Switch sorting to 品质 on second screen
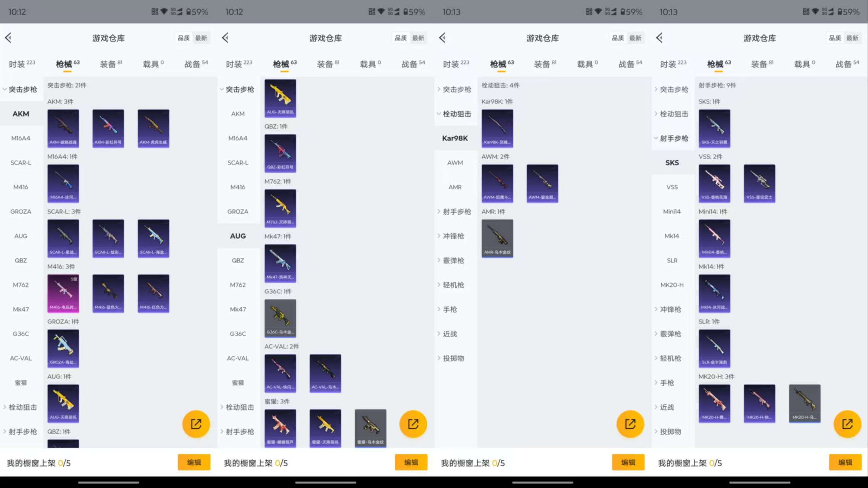The height and width of the screenshot is (488, 868). (x=401, y=38)
